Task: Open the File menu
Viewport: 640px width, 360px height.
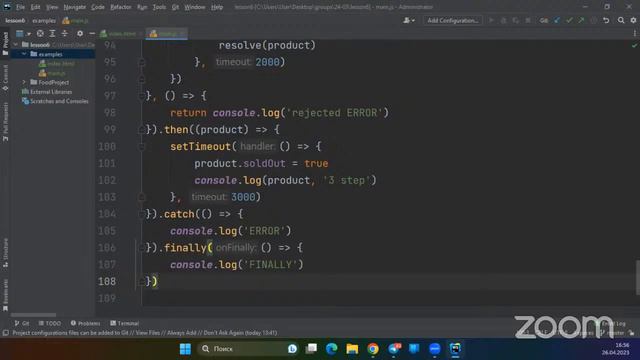Action: [20, 7]
